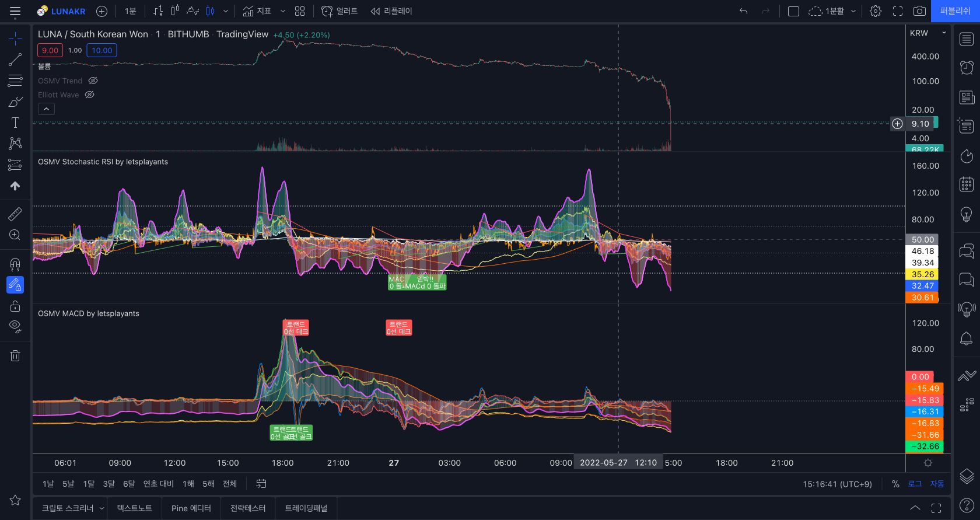Viewport: 980px width, 520px height.
Task: Select the brush drawing tool
Action: tap(15, 102)
